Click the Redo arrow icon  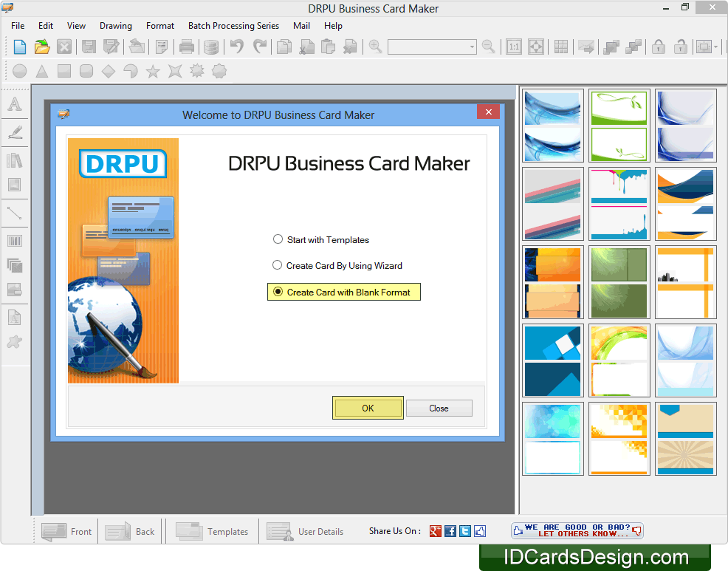[260, 47]
